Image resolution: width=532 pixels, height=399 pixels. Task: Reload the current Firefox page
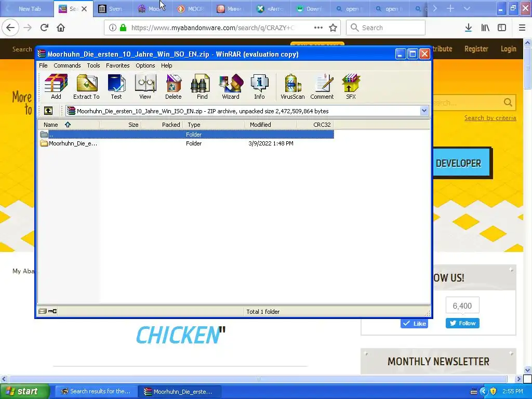tap(44, 28)
